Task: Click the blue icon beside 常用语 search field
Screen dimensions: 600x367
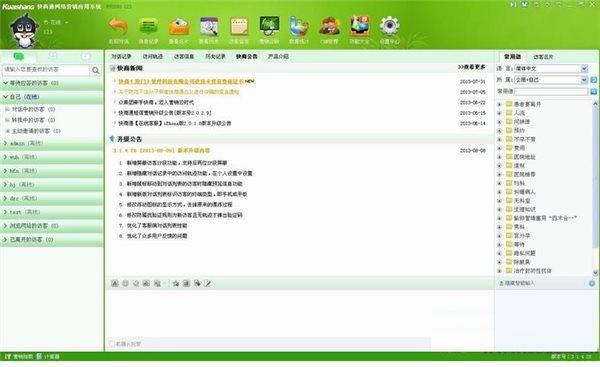Action: click(x=593, y=91)
